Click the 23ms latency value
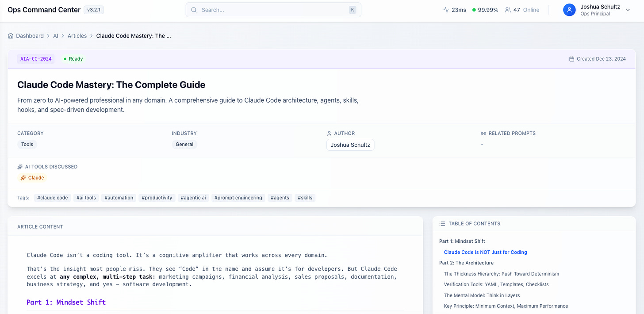 coord(459,10)
